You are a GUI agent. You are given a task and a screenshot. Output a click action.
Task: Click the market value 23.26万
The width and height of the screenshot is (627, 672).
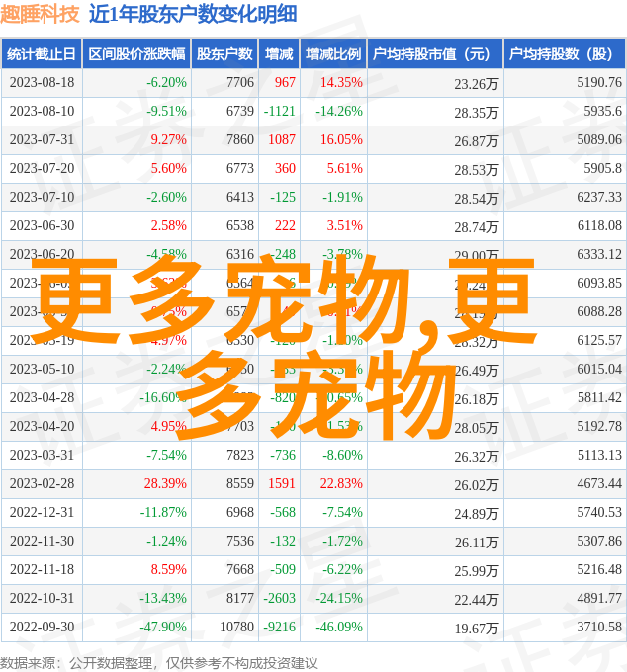tap(477, 84)
